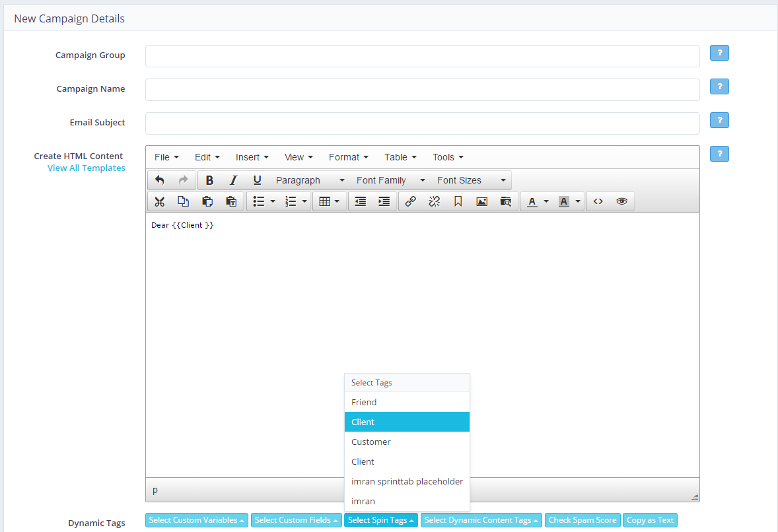Click the insert image icon

pyautogui.click(x=481, y=201)
